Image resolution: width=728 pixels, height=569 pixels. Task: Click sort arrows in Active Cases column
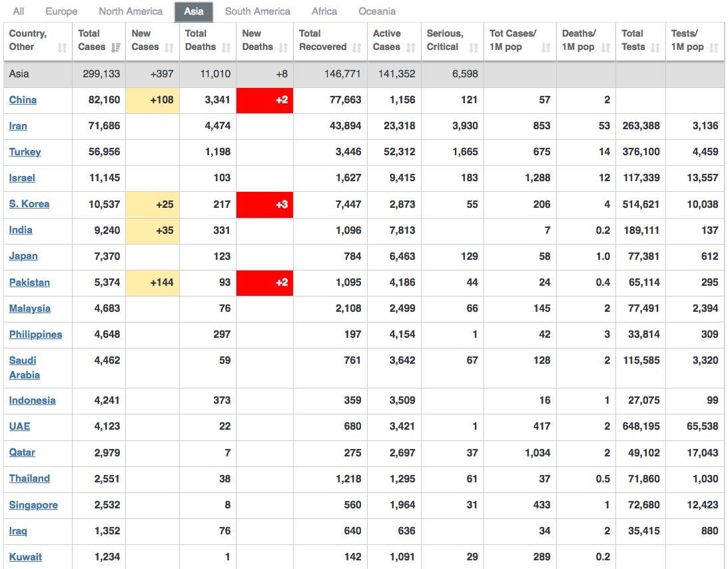pyautogui.click(x=411, y=47)
